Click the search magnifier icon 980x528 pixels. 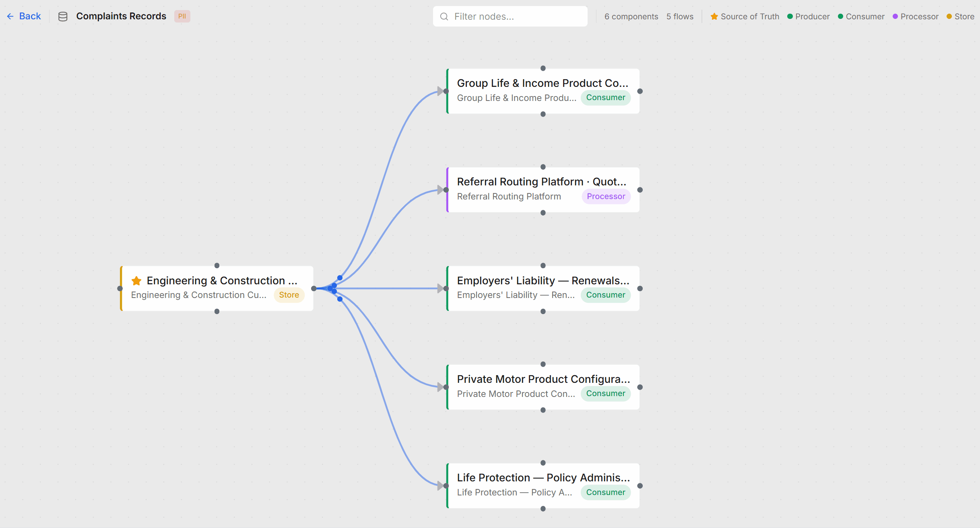tap(444, 16)
